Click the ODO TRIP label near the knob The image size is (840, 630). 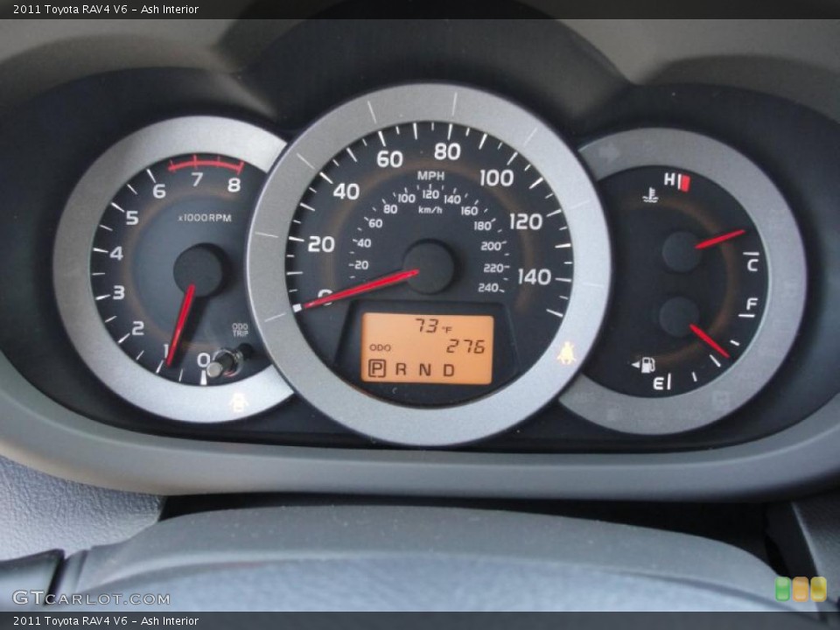click(x=240, y=330)
